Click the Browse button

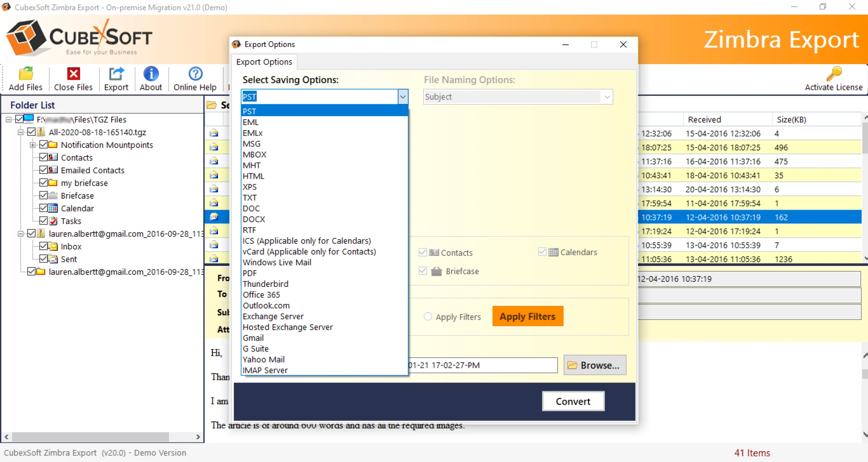[x=594, y=365]
